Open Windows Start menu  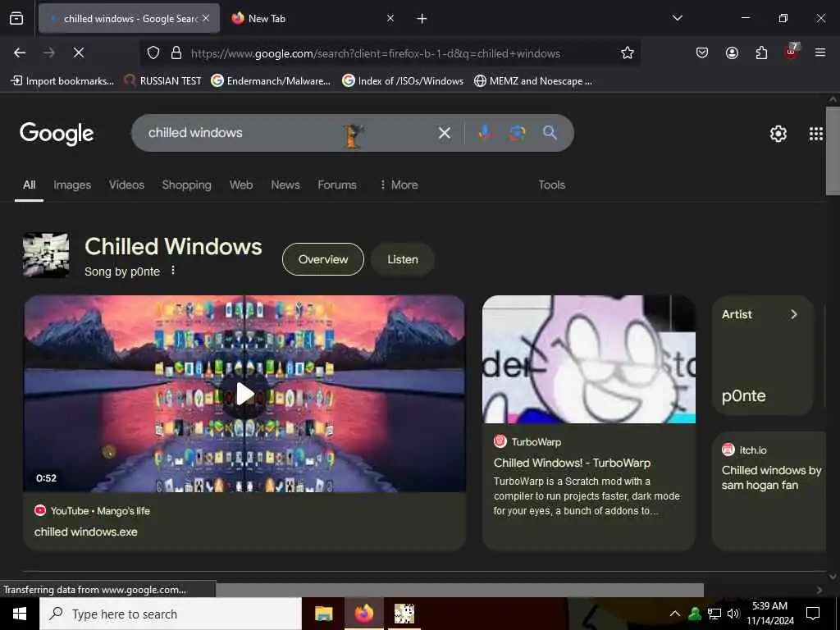20,614
